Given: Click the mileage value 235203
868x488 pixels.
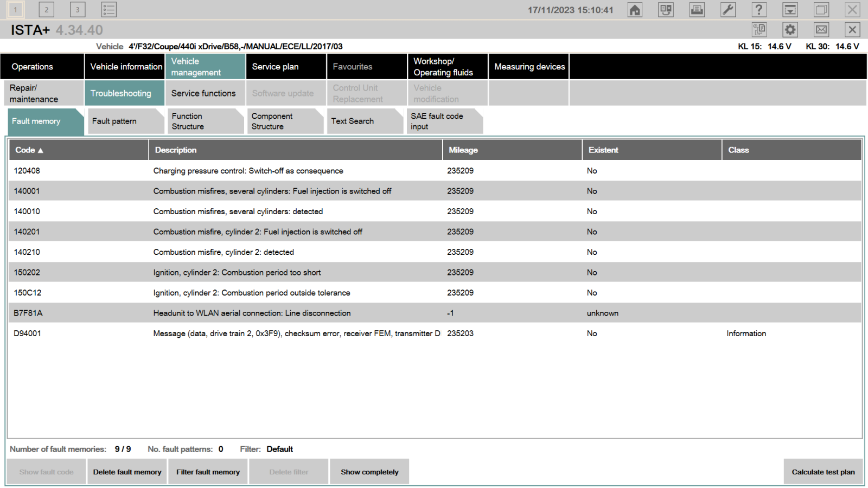Looking at the screenshot, I should point(460,333).
